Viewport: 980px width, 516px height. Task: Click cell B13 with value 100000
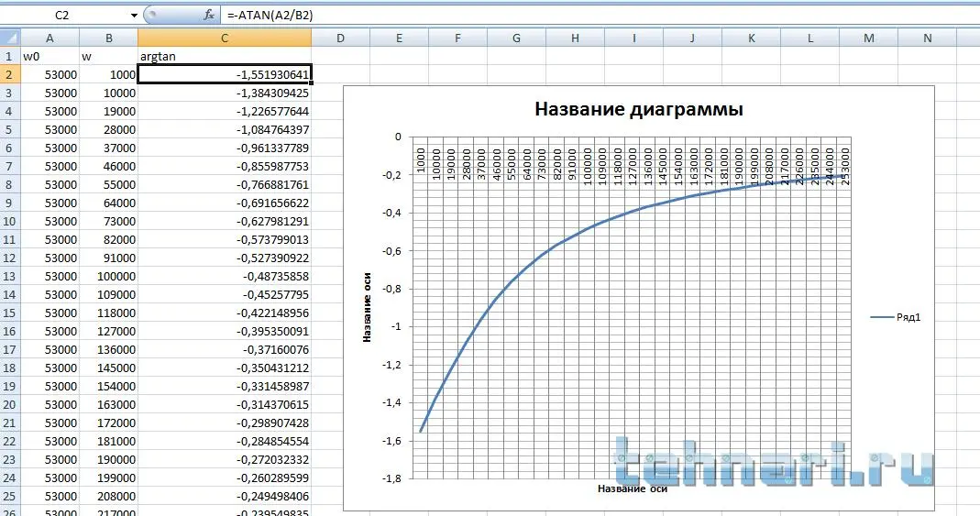click(109, 276)
